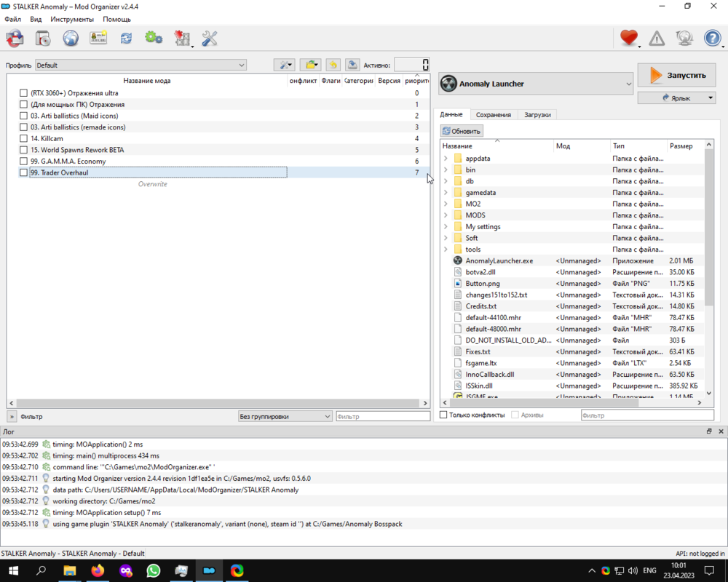Check the Только конфликты checkbox

[443, 415]
